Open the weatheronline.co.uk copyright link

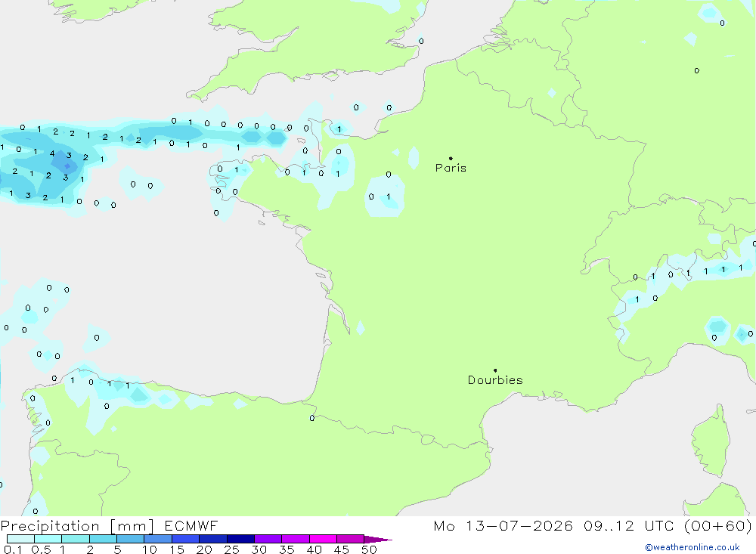coord(692,547)
